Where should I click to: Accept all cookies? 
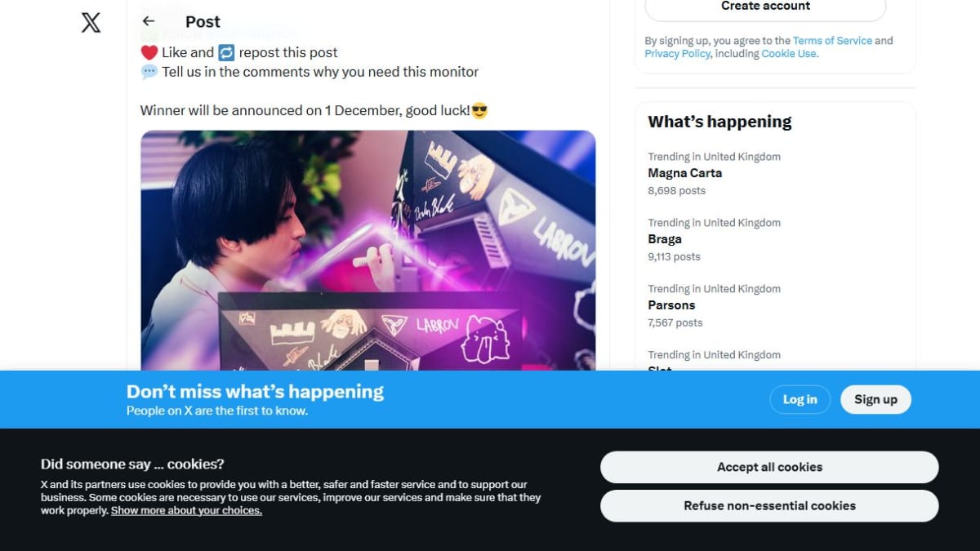769,467
